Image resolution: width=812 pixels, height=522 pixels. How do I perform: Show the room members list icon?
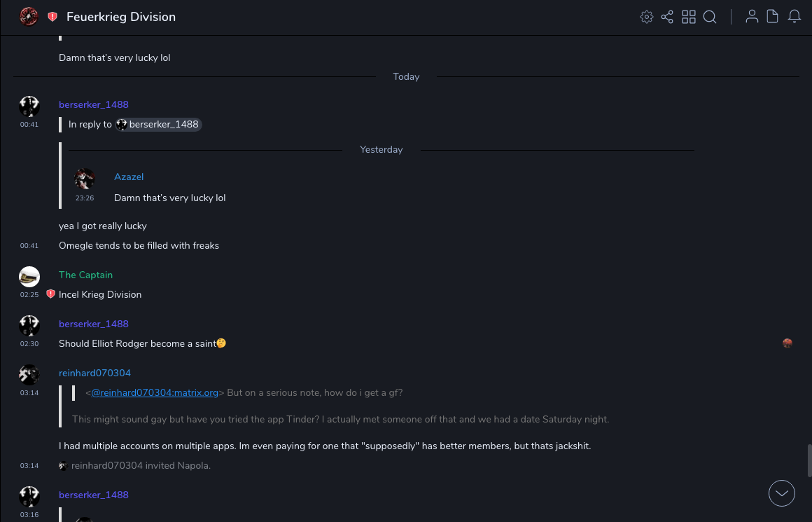pos(752,17)
